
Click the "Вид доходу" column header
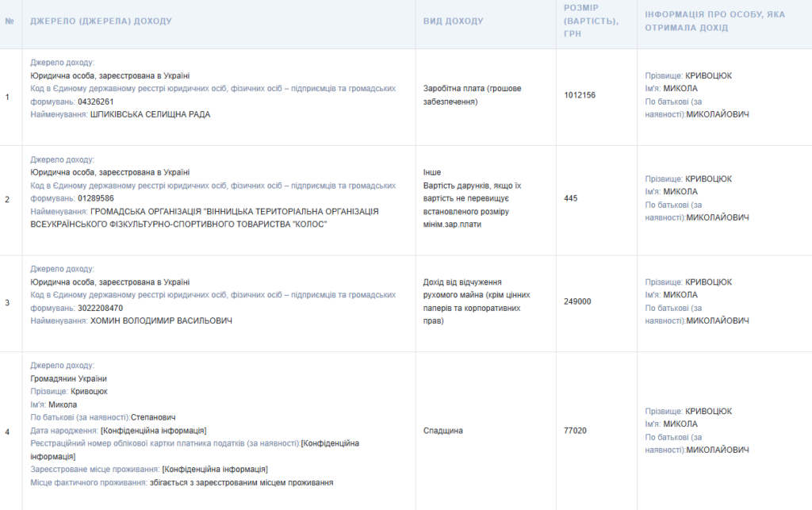pyautogui.click(x=453, y=21)
